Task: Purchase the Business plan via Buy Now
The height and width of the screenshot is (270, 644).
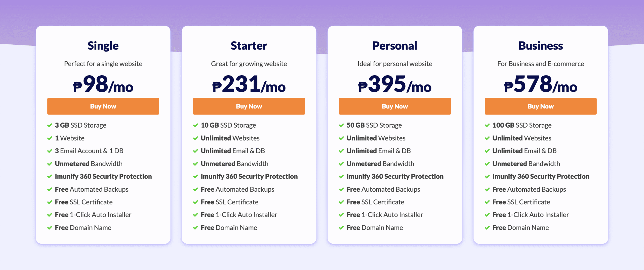Action: coord(540,106)
